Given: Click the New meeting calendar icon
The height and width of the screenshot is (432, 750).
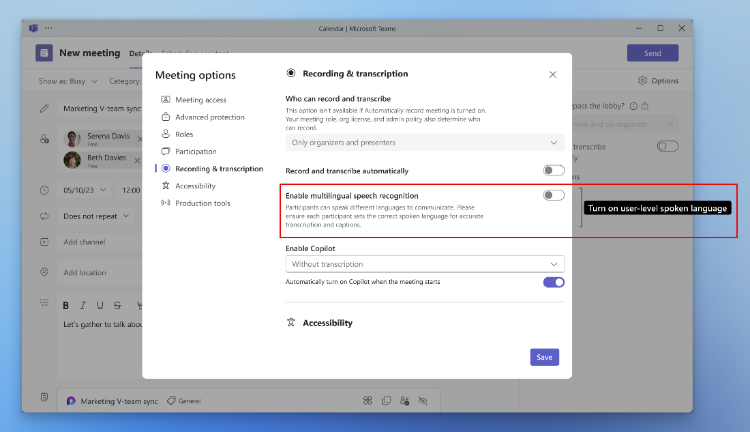Looking at the screenshot, I should click(44, 53).
